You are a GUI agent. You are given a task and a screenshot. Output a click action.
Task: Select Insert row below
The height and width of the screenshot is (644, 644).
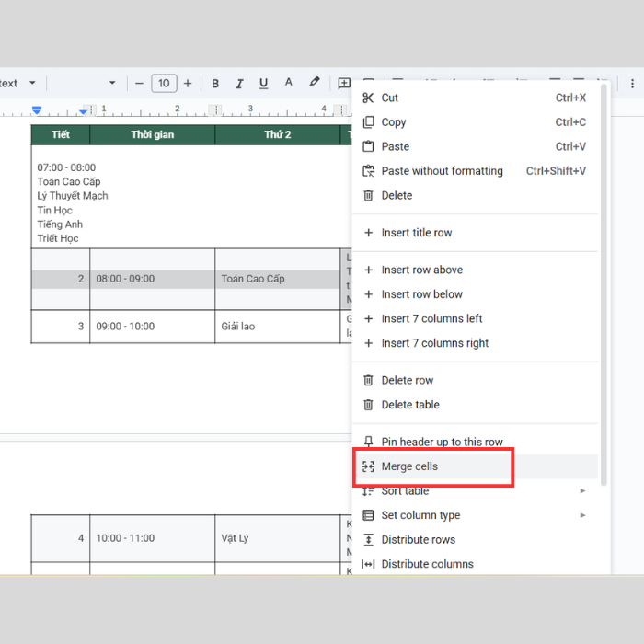pos(475,294)
